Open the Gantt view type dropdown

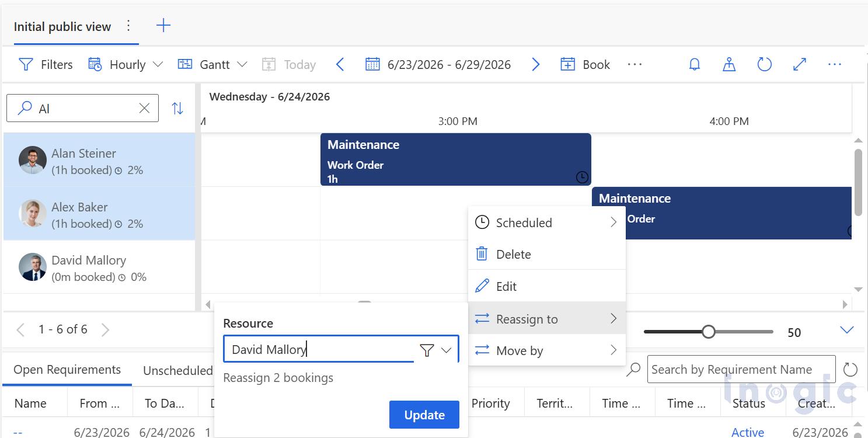(212, 64)
